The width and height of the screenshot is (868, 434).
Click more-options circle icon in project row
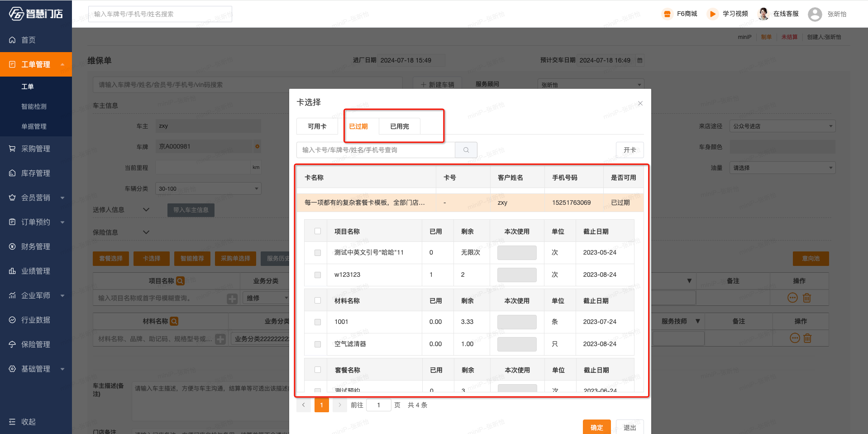pos(792,298)
